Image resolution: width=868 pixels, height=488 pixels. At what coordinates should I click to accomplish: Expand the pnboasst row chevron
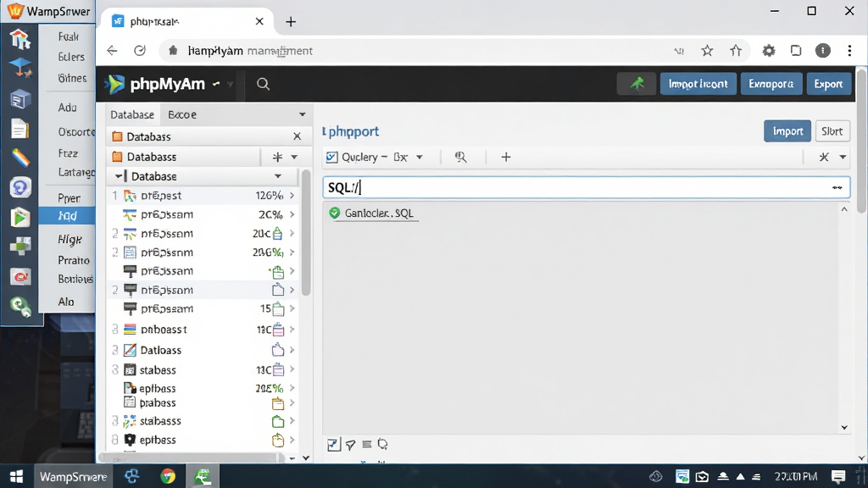click(292, 330)
